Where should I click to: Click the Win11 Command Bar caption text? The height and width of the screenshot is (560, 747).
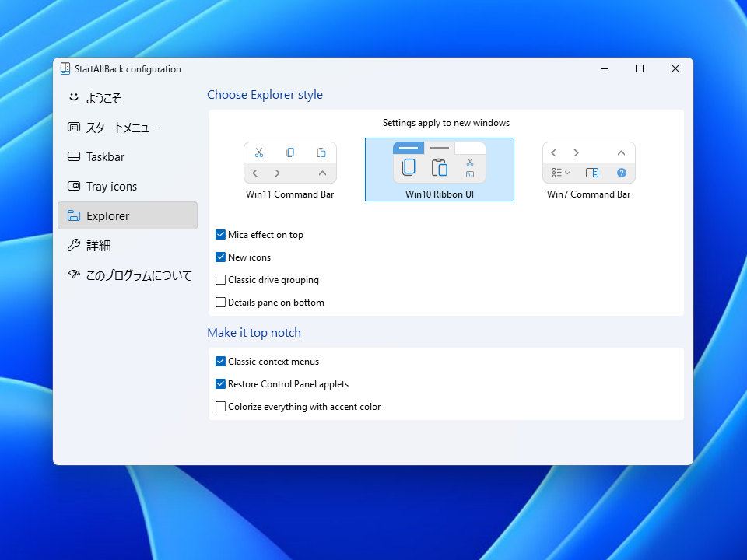click(x=289, y=194)
